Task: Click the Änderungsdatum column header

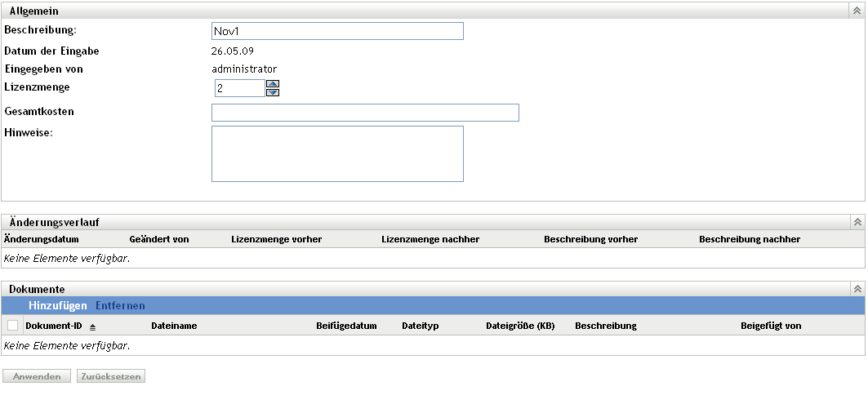Action: tap(41, 240)
